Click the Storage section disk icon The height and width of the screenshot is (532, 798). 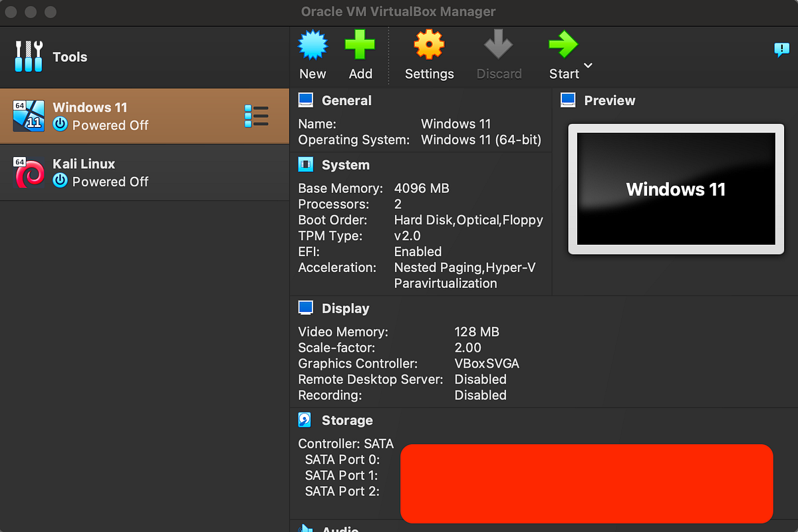coord(305,419)
